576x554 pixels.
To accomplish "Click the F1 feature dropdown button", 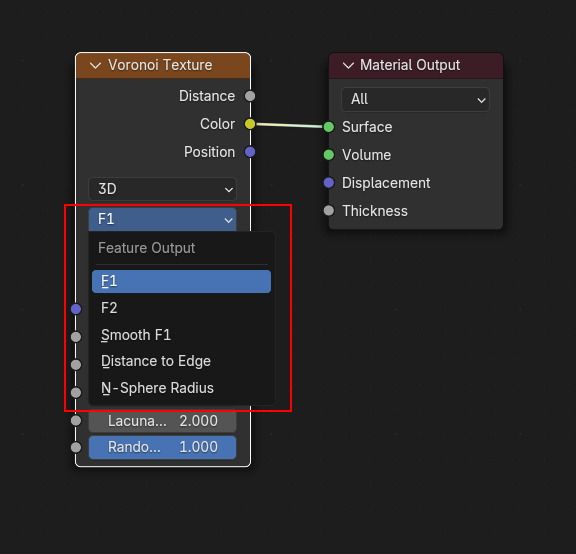I will 162,219.
